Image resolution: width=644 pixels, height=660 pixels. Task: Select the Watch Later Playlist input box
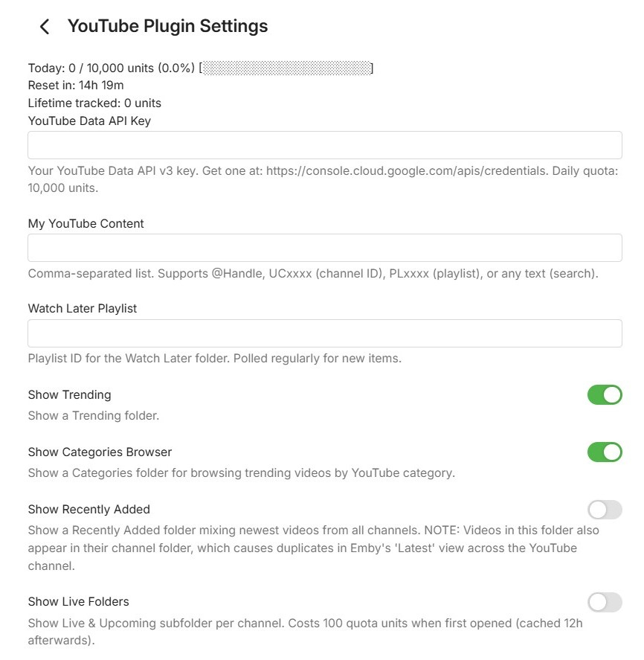324,333
